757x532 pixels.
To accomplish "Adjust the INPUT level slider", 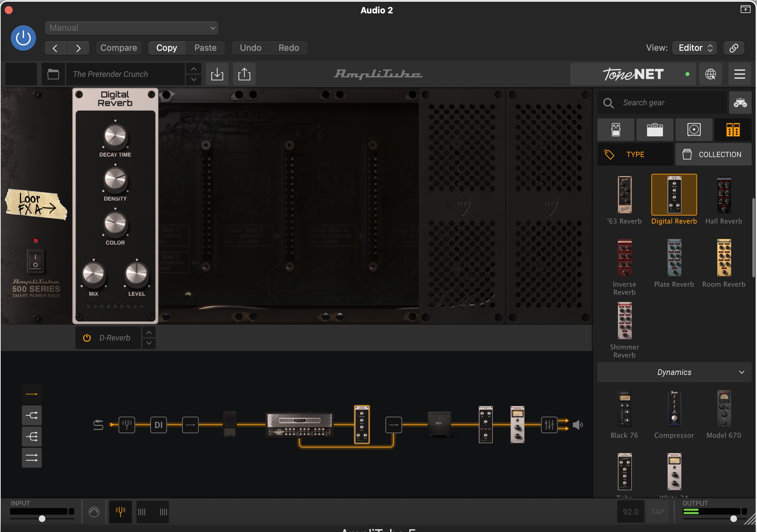I will [x=42, y=518].
